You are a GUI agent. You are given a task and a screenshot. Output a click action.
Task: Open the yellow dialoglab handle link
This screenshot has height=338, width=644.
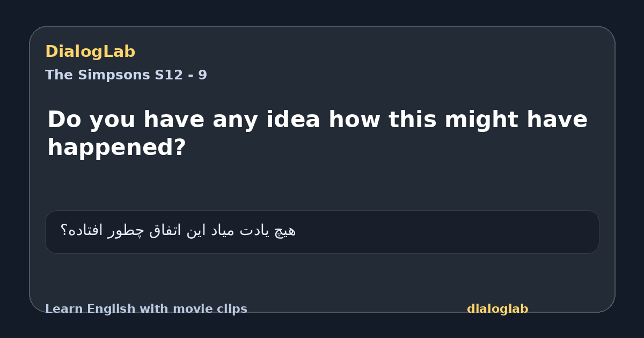coord(497,309)
